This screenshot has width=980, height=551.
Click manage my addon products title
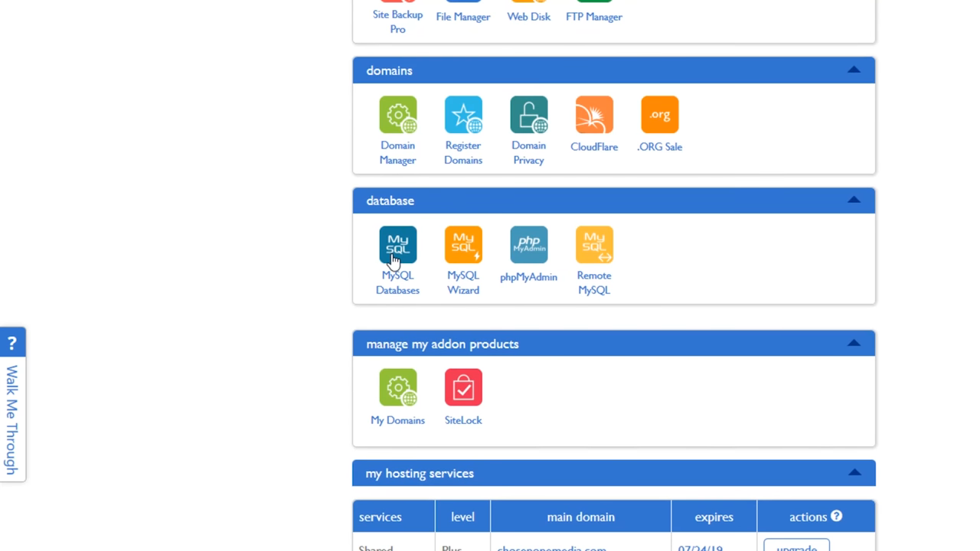(443, 344)
